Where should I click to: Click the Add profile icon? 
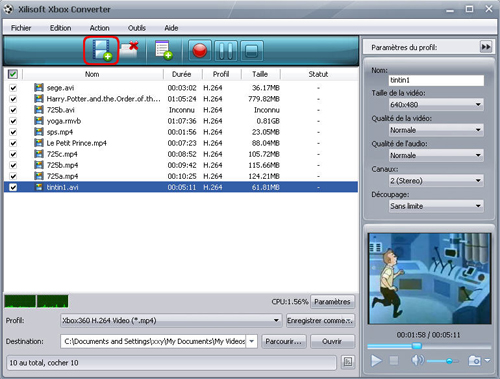[x=164, y=50]
